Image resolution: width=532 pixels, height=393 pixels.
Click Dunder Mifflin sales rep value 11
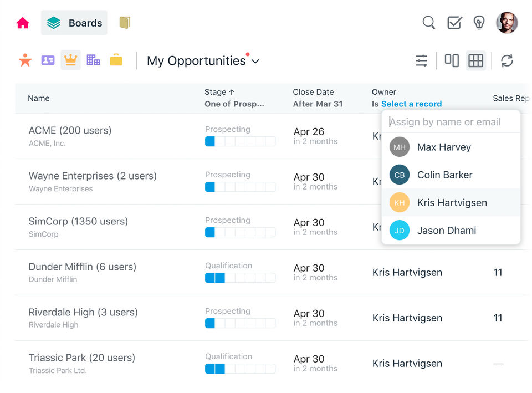498,273
